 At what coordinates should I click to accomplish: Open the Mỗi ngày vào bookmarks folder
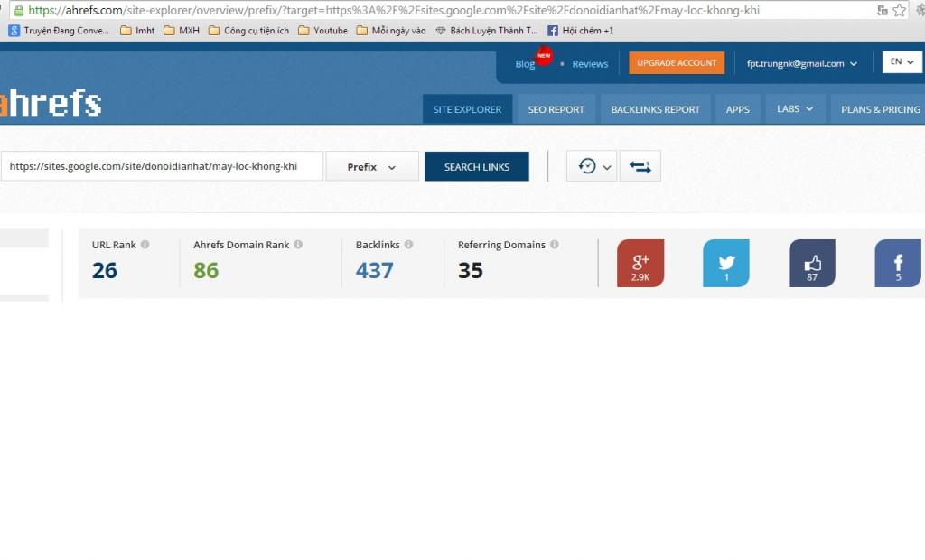pos(391,31)
